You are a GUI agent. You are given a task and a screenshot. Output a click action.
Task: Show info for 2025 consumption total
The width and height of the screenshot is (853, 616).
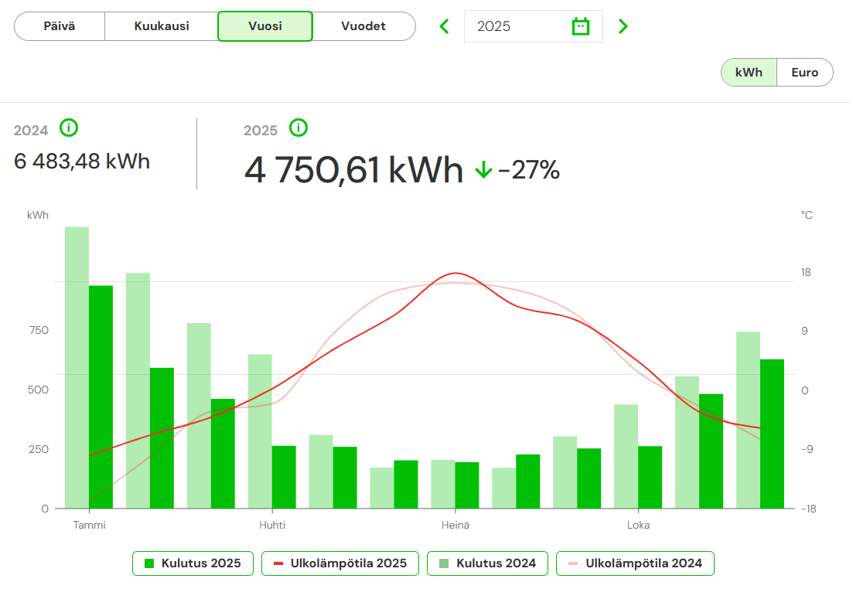299,128
